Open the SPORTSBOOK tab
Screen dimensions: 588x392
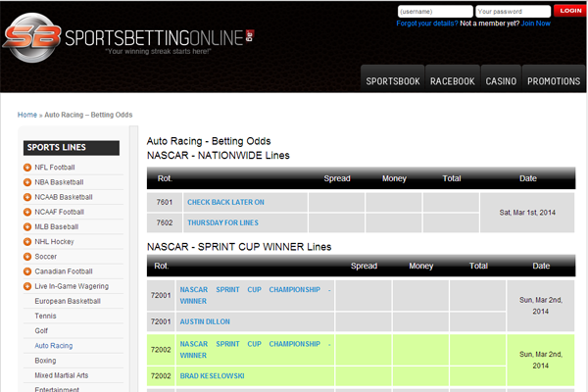[393, 78]
